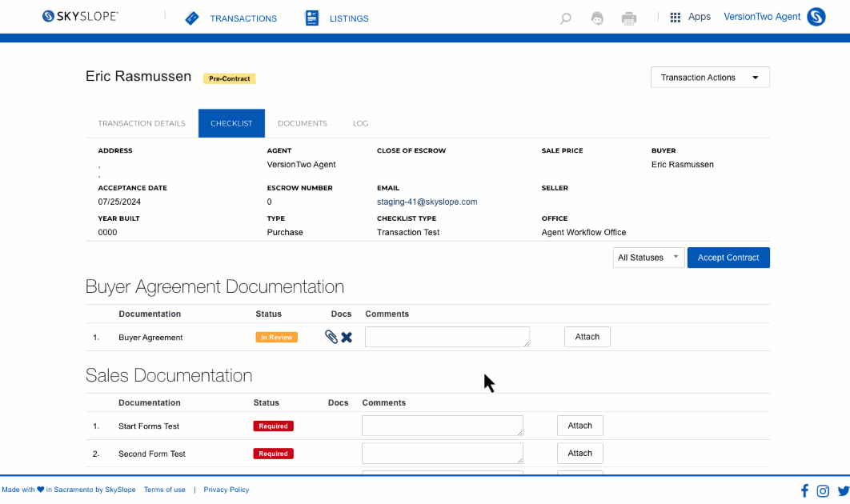The height and width of the screenshot is (504, 850).
Task: Open staging-41@skyslope.com email link
Action: coord(427,202)
